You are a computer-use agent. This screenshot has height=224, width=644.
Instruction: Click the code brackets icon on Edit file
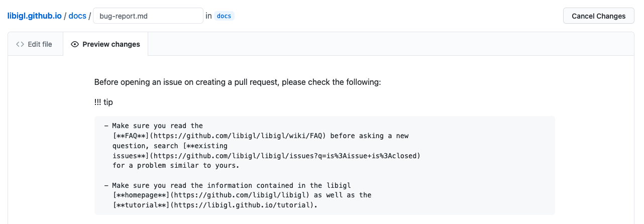click(x=20, y=44)
